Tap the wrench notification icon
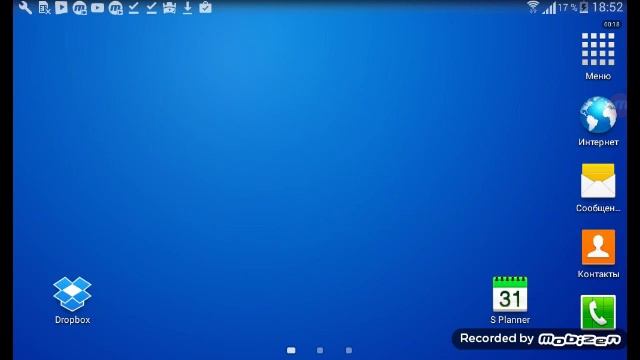Screen dimensions: 640x360 point(25,8)
